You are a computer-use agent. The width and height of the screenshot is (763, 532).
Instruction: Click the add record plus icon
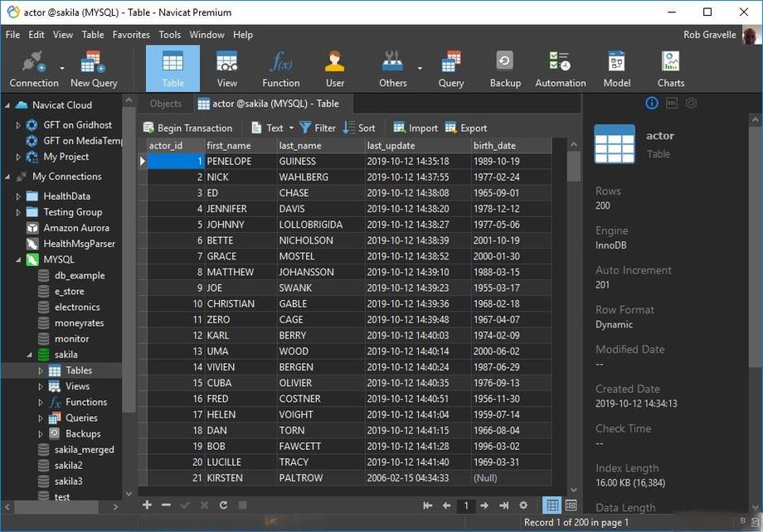(x=147, y=505)
